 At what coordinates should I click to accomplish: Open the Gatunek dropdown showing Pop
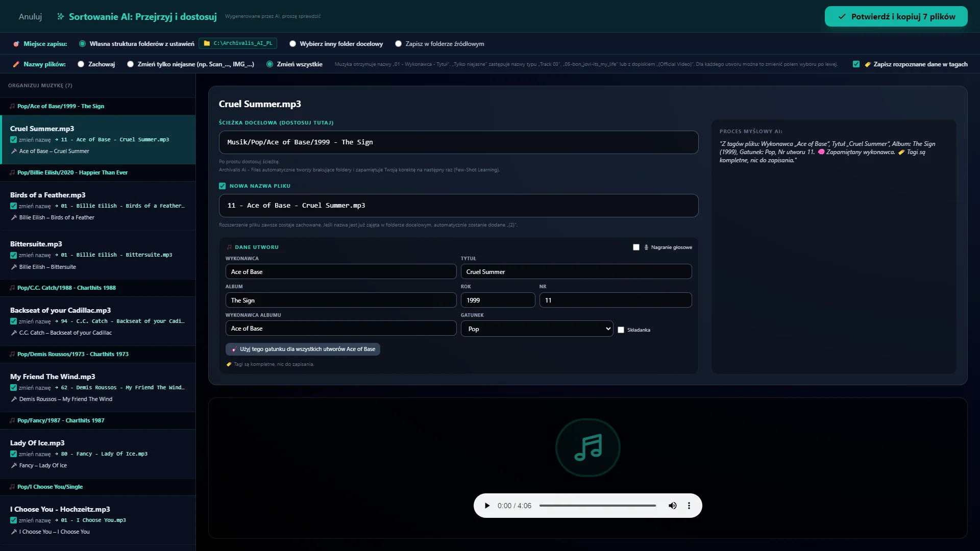click(537, 329)
